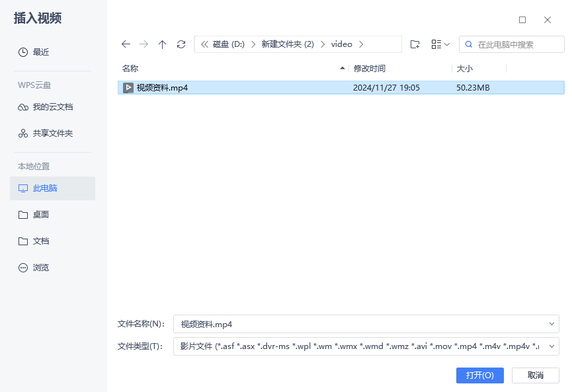Refresh the current folder view

tap(181, 44)
